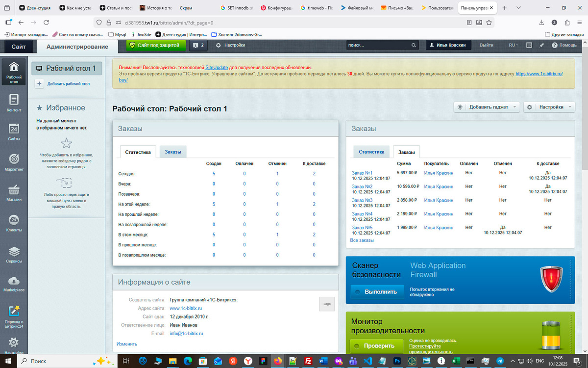This screenshot has width=588, height=368.
Task: Bookmark this page with the star icon
Action: point(489,23)
